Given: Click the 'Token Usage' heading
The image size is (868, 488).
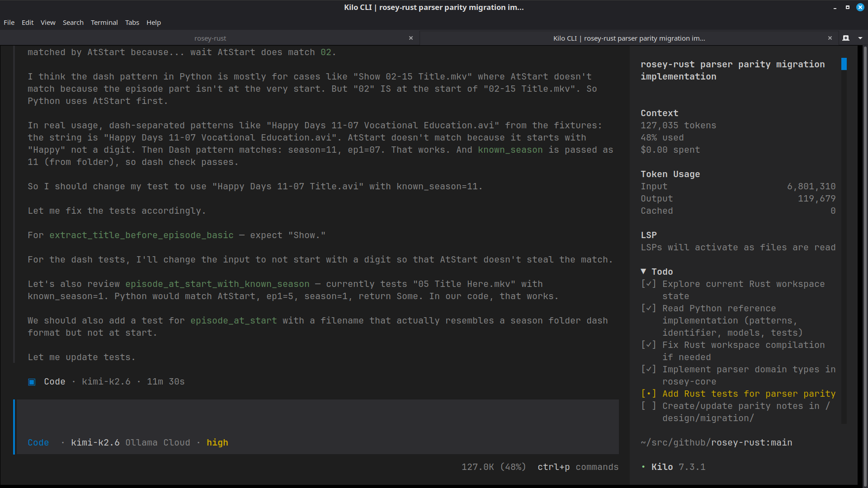Looking at the screenshot, I should coord(670,174).
